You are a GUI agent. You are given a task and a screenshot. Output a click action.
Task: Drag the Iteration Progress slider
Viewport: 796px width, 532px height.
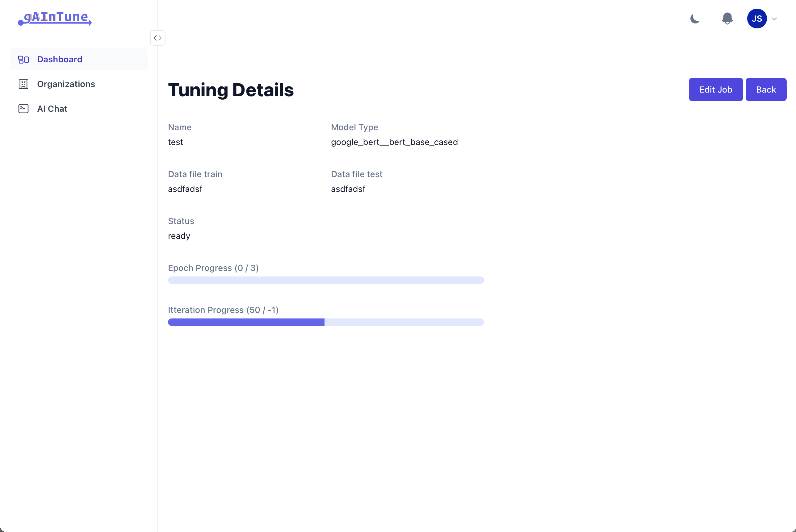coord(325,322)
